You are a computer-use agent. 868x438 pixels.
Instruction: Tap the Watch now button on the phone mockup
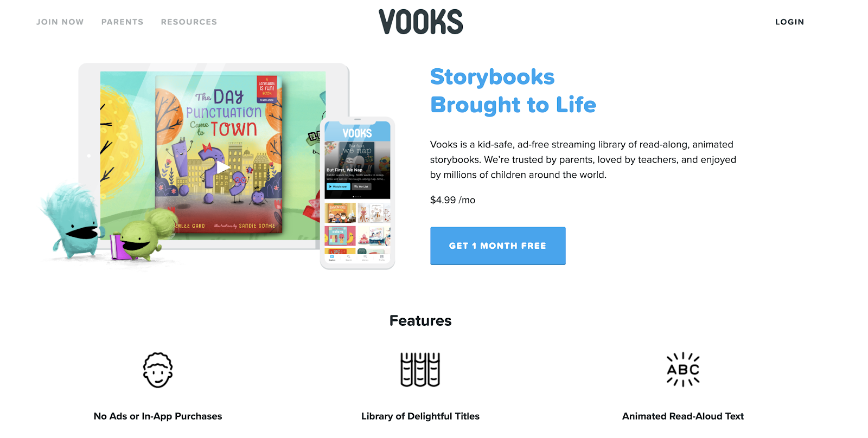(338, 186)
